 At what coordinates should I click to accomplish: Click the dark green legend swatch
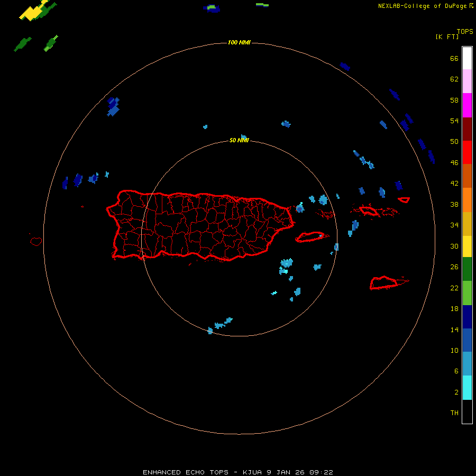pyautogui.click(x=467, y=269)
